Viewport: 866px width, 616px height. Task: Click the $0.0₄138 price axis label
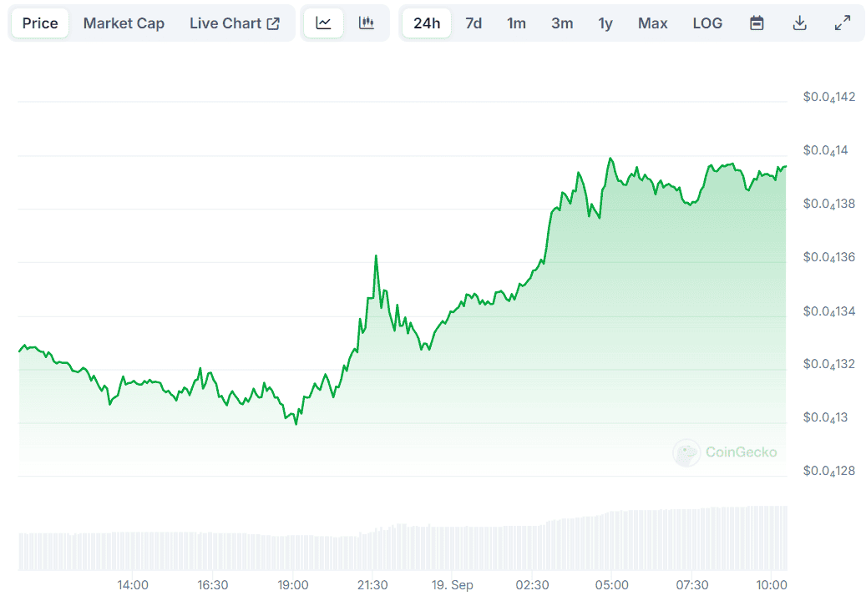(829, 204)
